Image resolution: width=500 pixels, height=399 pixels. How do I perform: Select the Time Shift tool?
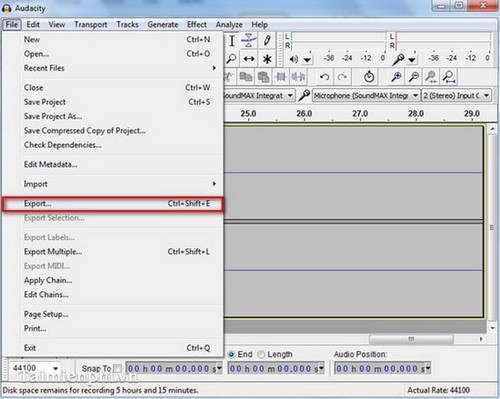[249, 59]
